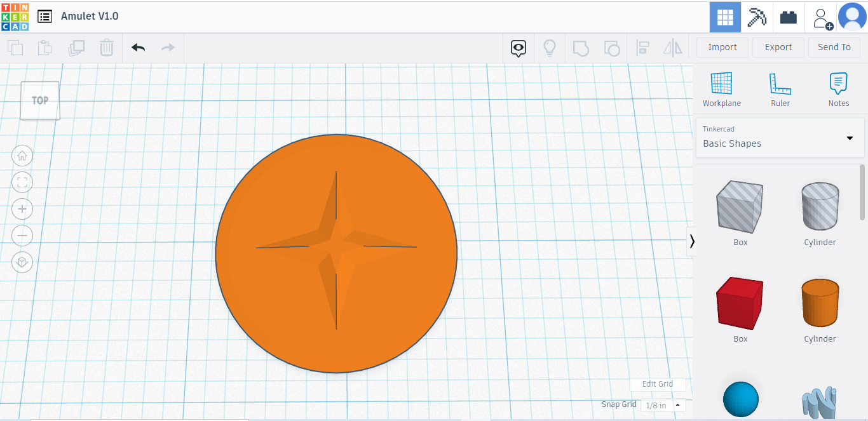
Task: Click the Duplicate and repeat icon
Action: 76,48
